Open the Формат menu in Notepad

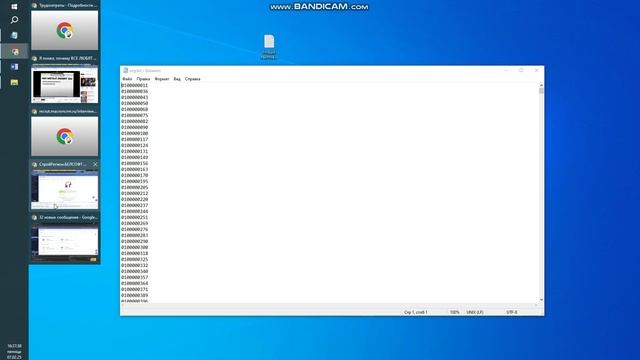[162, 79]
